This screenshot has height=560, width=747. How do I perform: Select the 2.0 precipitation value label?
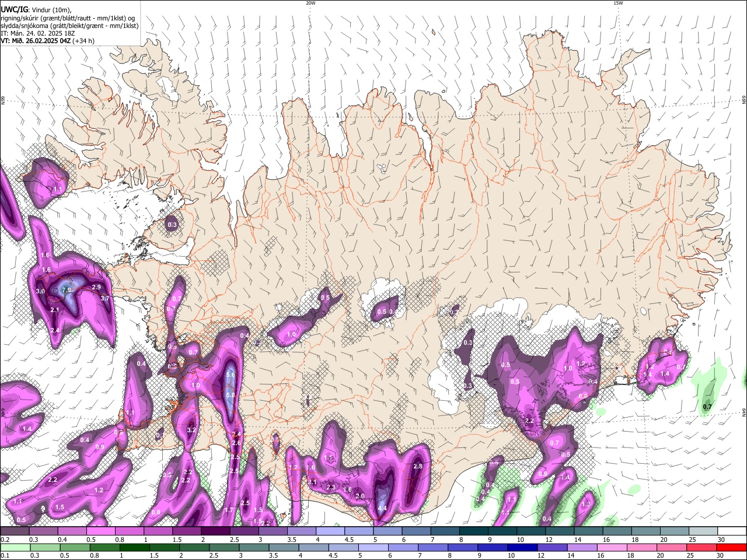[360, 496]
